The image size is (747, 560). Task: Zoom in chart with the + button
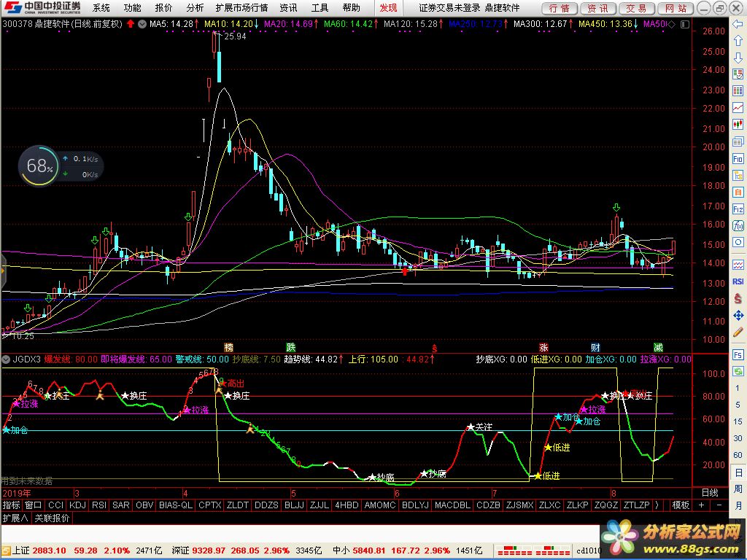point(701,505)
